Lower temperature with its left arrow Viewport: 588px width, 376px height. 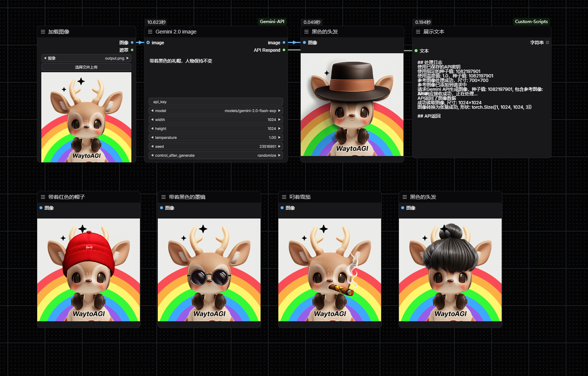pos(152,137)
